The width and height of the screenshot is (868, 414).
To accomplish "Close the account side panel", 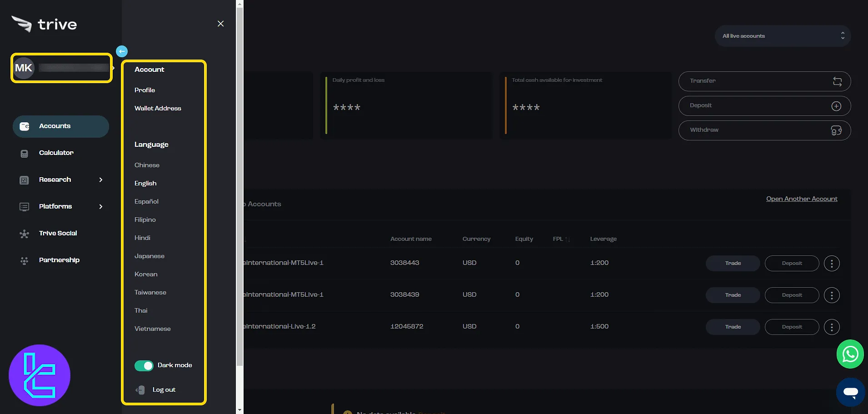I will click(x=220, y=24).
